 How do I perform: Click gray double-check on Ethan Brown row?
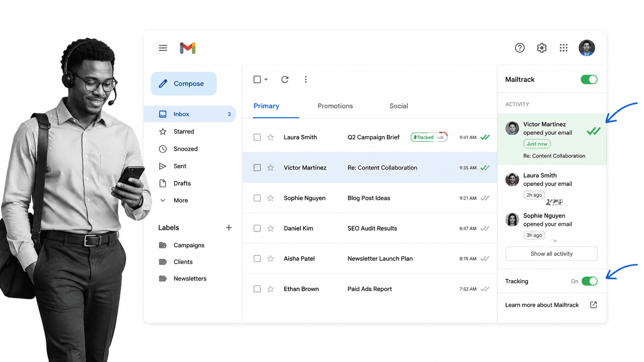click(485, 289)
